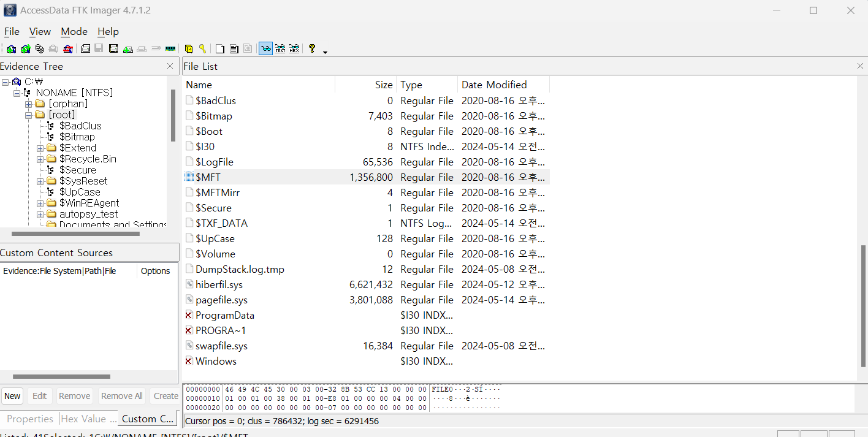
Task: Close the Evidence Tree pane
Action: point(170,66)
